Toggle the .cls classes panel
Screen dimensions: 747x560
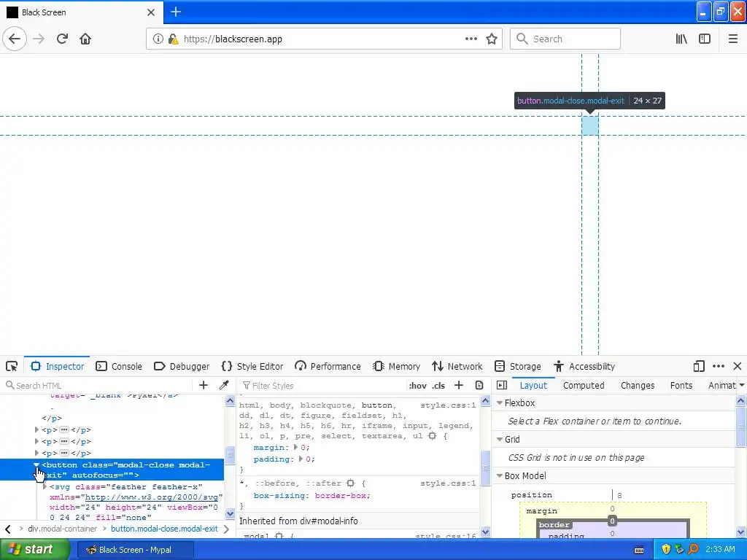[438, 386]
